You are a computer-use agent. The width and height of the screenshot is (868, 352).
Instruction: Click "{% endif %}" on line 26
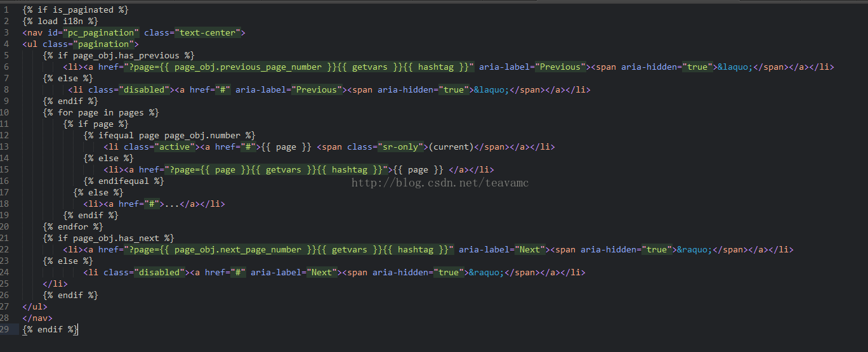[x=70, y=296]
